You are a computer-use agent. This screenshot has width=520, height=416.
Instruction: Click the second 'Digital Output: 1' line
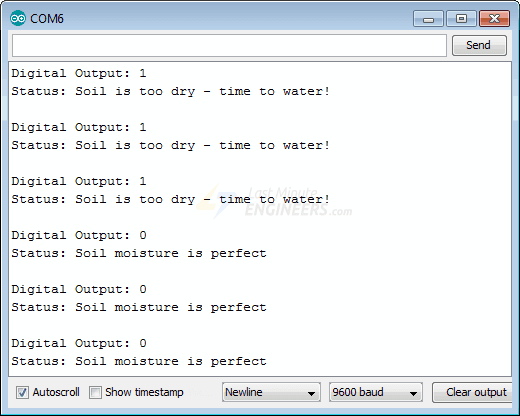pyautogui.click(x=79, y=127)
